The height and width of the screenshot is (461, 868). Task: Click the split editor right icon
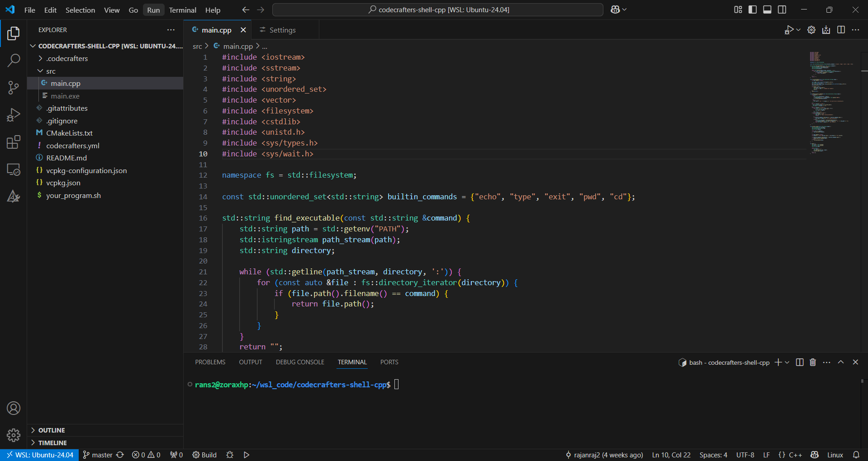click(841, 30)
